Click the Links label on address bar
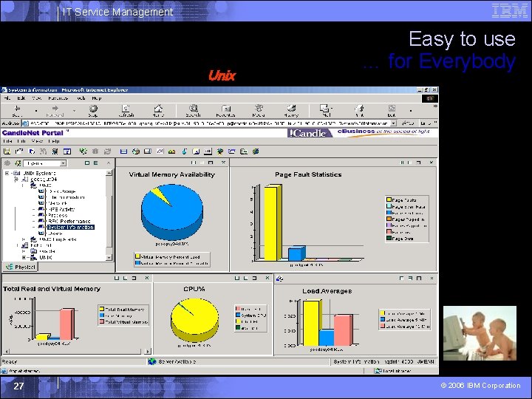Image resolution: width=532 pixels, height=399 pixels. click(425, 123)
